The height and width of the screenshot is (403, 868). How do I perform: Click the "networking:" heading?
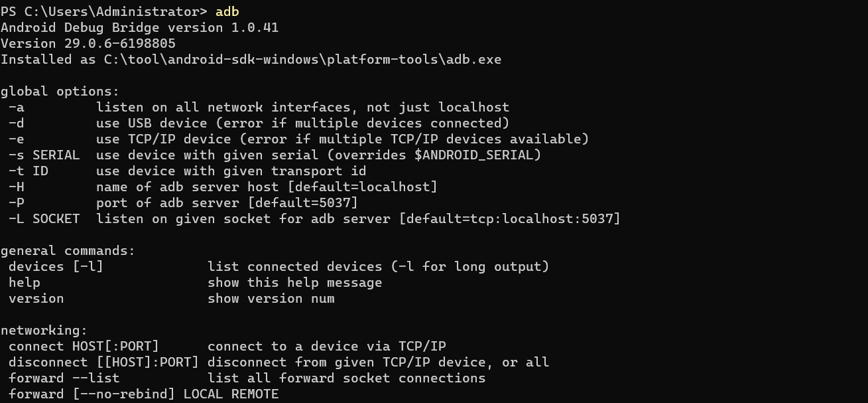point(44,330)
